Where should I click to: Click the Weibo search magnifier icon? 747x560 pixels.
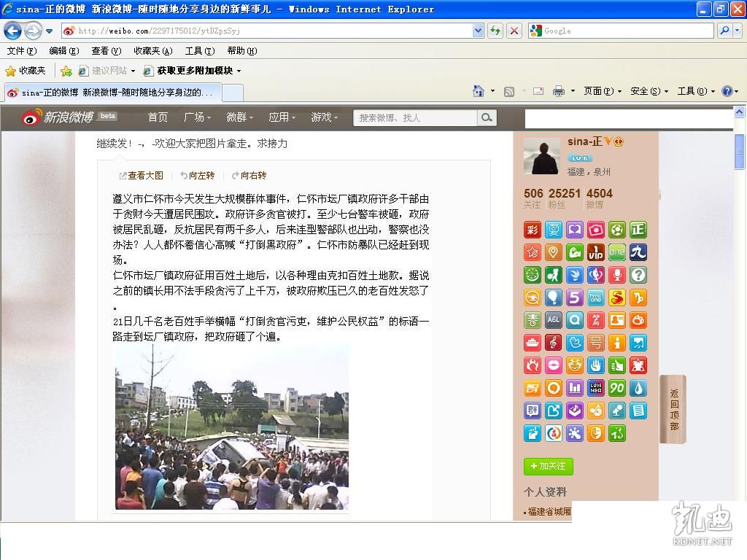coord(487,117)
